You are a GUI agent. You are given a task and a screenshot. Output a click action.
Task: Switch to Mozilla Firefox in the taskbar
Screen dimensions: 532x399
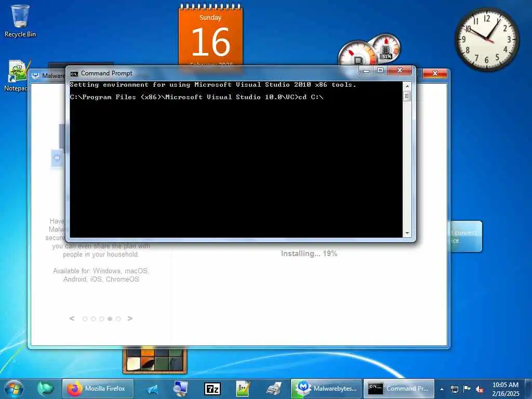[98, 389]
